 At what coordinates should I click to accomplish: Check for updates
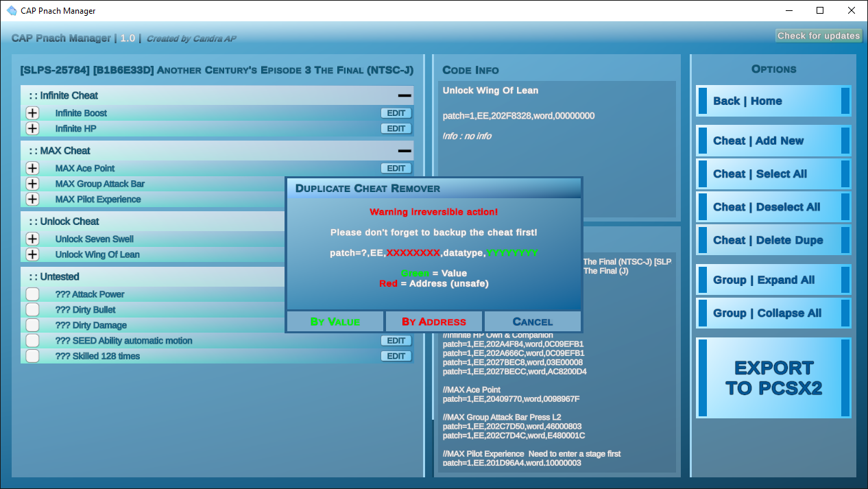pos(819,36)
